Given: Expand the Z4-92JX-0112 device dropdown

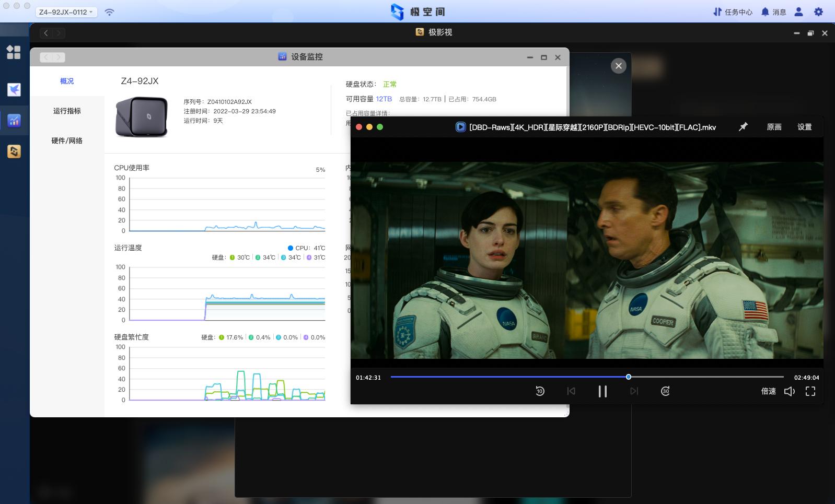Looking at the screenshot, I should point(66,12).
